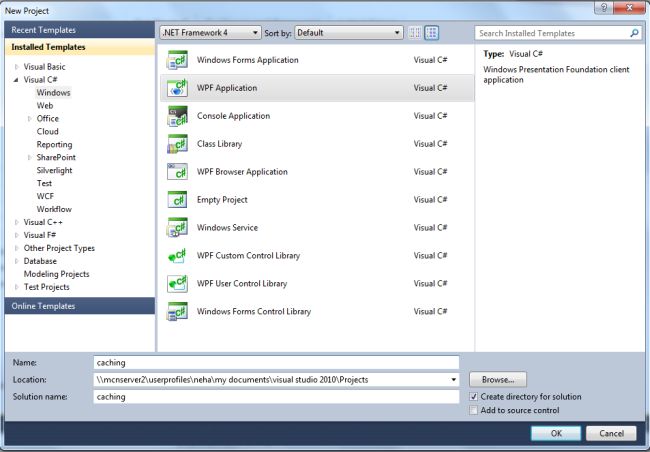Select the Modeling Projects category
Image resolution: width=650 pixels, height=452 pixels.
pyautogui.click(x=56, y=274)
